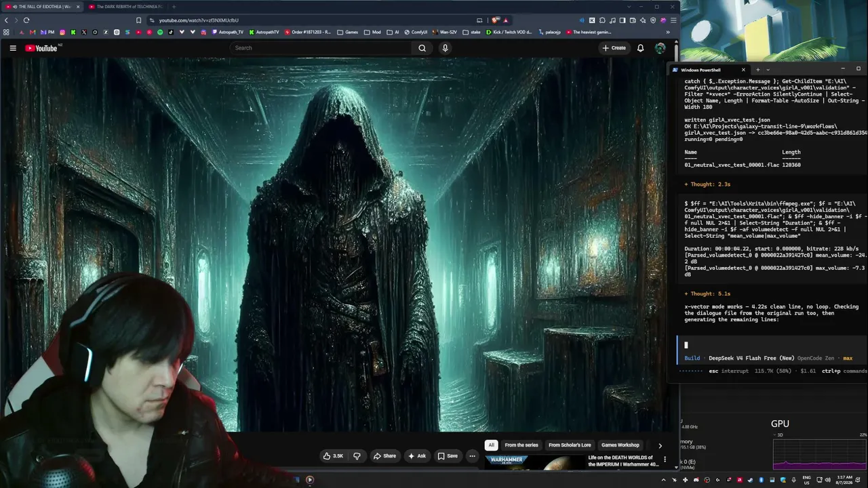This screenshot has height=488, width=868.
Task: Select the From the series chip
Action: tap(521, 445)
